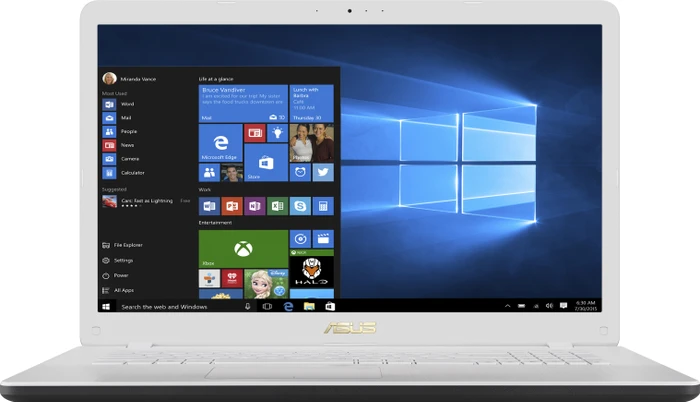Viewport: 700px width, 402px height.
Task: Open the suggested Cars: Fast as Lightning app
Action: coord(146,202)
